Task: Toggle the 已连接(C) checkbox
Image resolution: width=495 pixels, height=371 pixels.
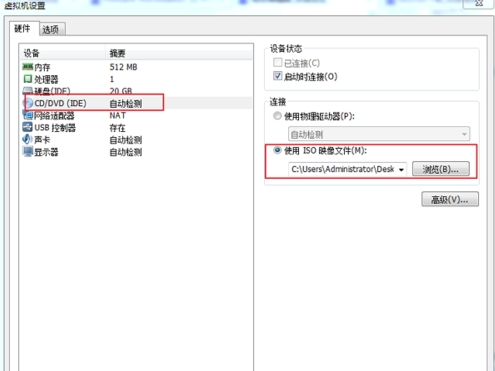Action: tap(277, 62)
